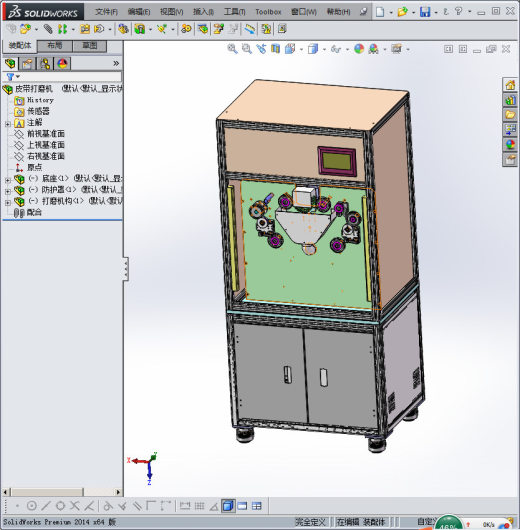The height and width of the screenshot is (530, 520).
Task: Open the Appearances color ball in task pane
Action: [x=510, y=145]
